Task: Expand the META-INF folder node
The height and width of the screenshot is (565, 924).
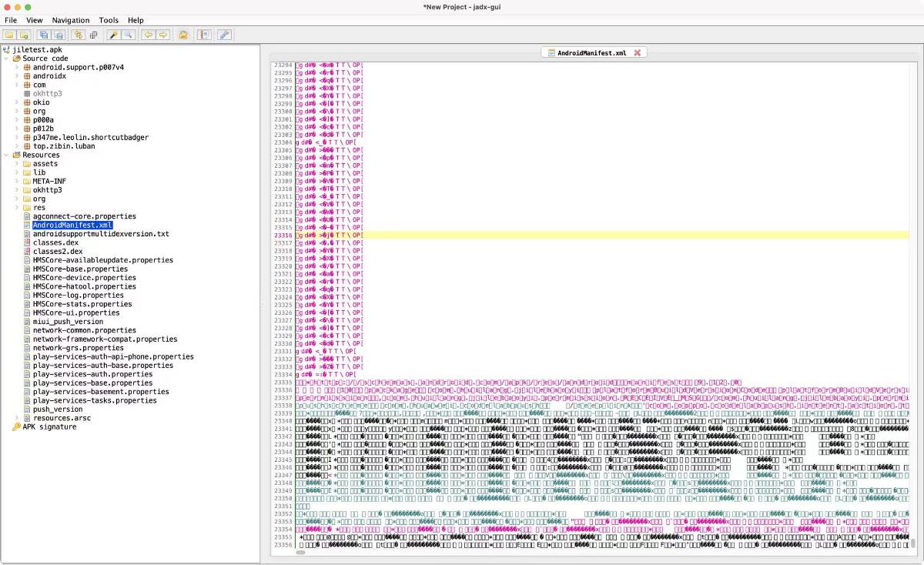Action: 17,181
